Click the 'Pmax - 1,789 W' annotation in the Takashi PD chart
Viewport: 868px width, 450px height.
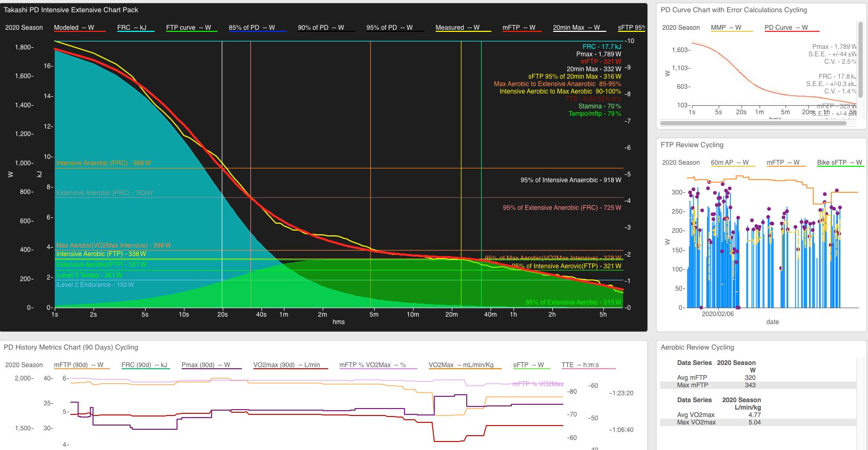[599, 54]
